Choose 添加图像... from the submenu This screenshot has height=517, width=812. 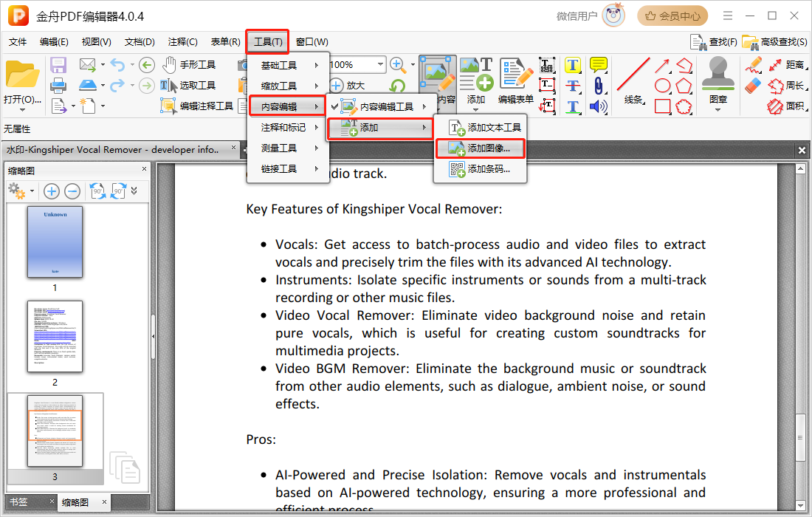point(480,148)
